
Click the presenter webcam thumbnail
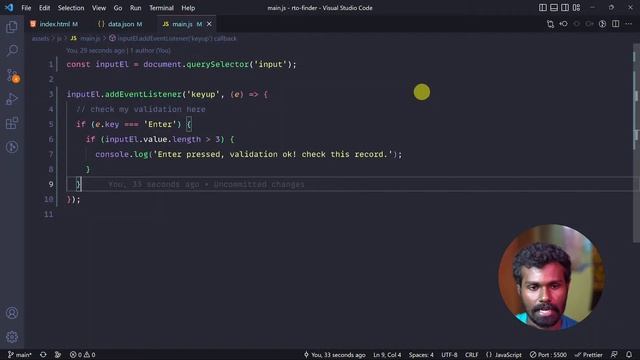551,277
